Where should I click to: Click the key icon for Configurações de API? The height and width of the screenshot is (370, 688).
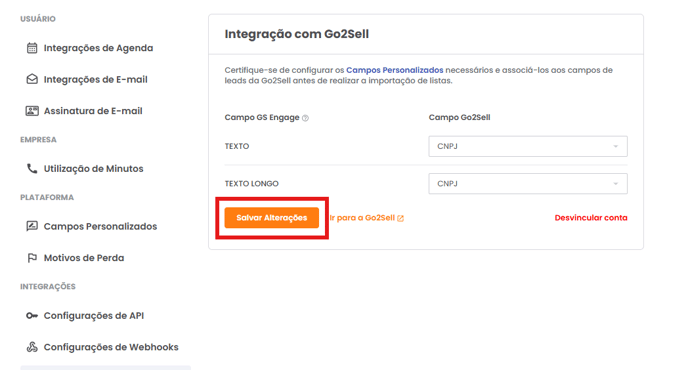click(x=32, y=316)
